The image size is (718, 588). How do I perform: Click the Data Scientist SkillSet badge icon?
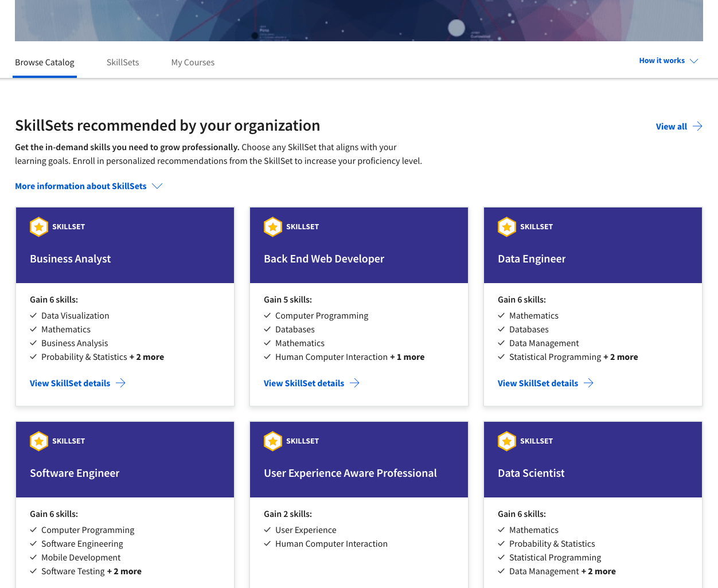[x=506, y=441]
